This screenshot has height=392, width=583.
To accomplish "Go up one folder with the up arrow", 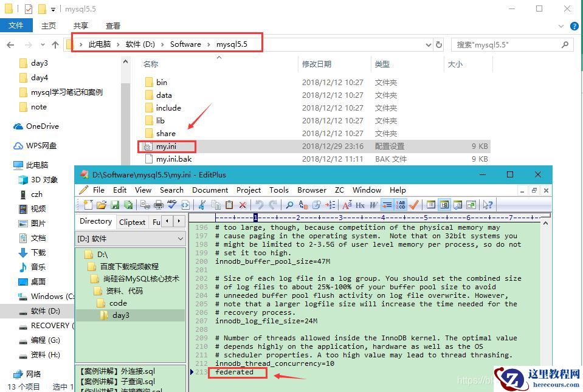I will [55, 44].
